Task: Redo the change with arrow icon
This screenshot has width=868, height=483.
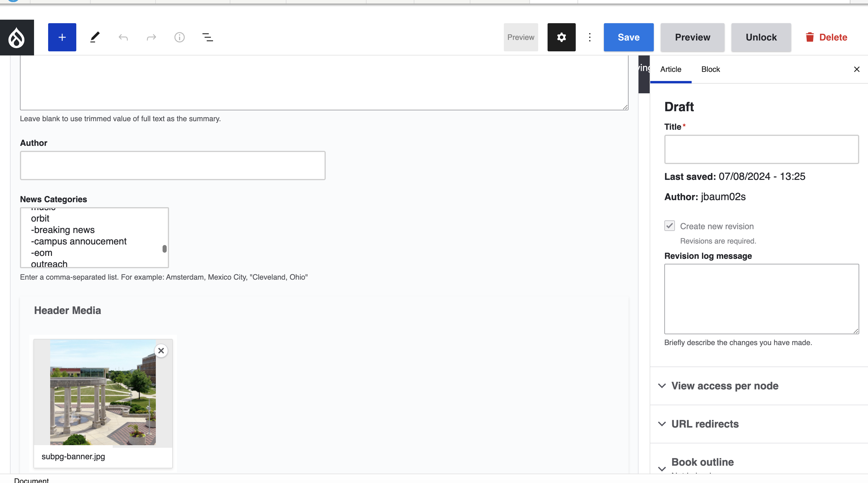Action: pos(151,37)
